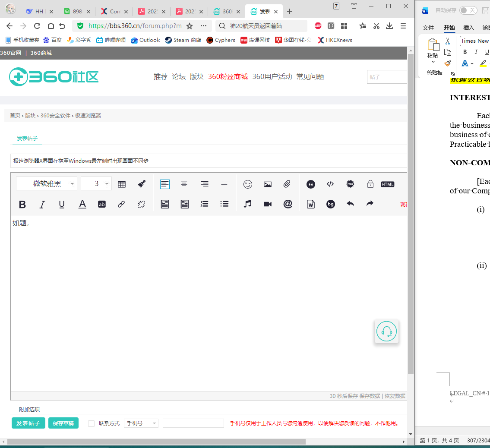Expand the font size dropdown showing 3
490x448 pixels.
[x=96, y=184]
